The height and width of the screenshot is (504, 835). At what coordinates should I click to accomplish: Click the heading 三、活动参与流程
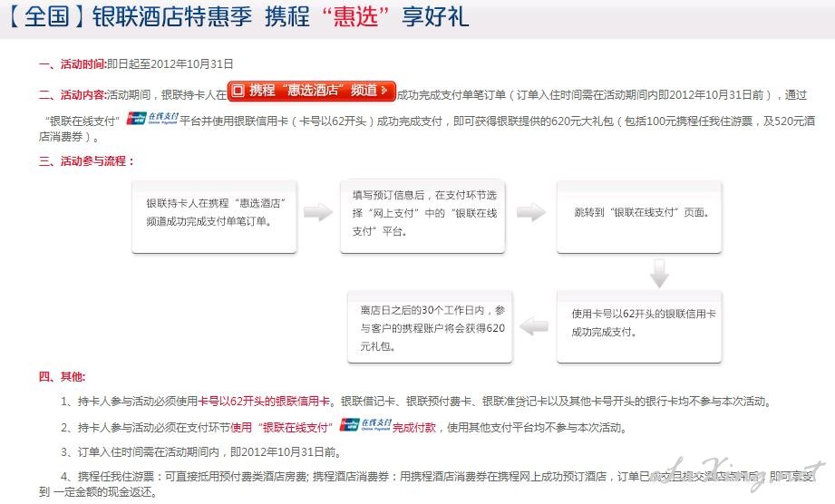pyautogui.click(x=86, y=160)
